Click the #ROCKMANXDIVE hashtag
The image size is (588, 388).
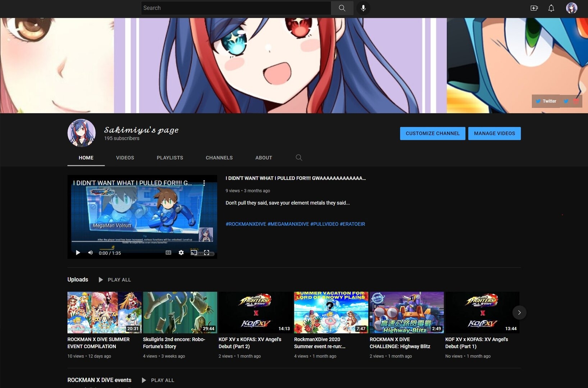246,224
